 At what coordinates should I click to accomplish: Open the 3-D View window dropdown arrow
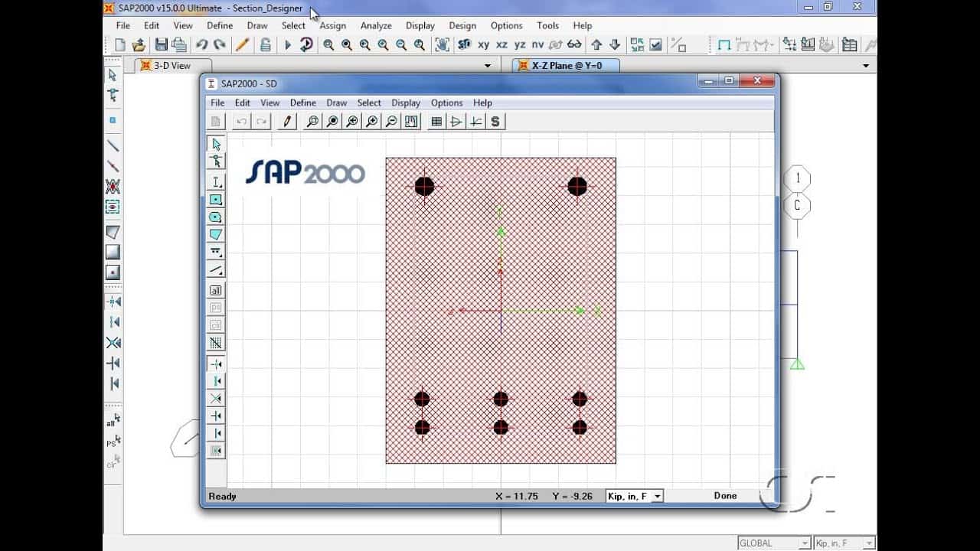[488, 66]
